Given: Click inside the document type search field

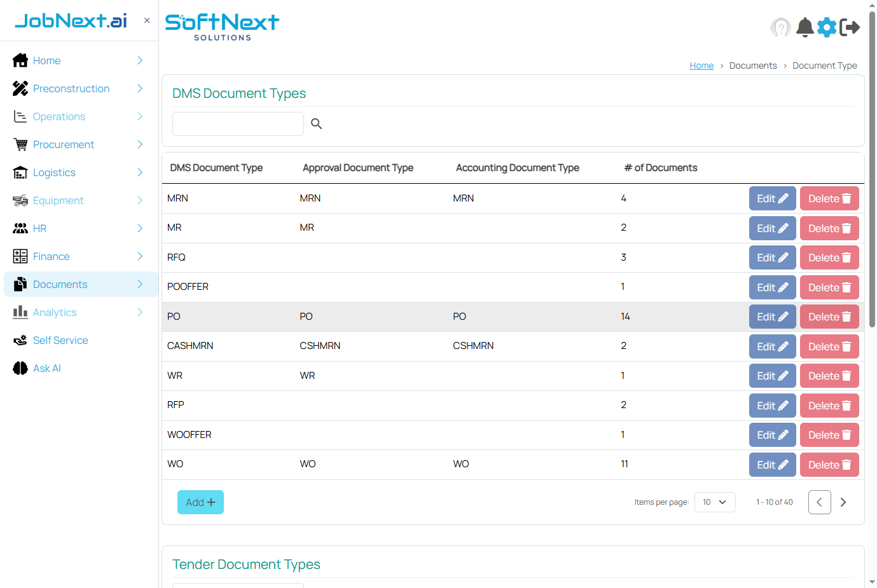Looking at the screenshot, I should coord(238,123).
